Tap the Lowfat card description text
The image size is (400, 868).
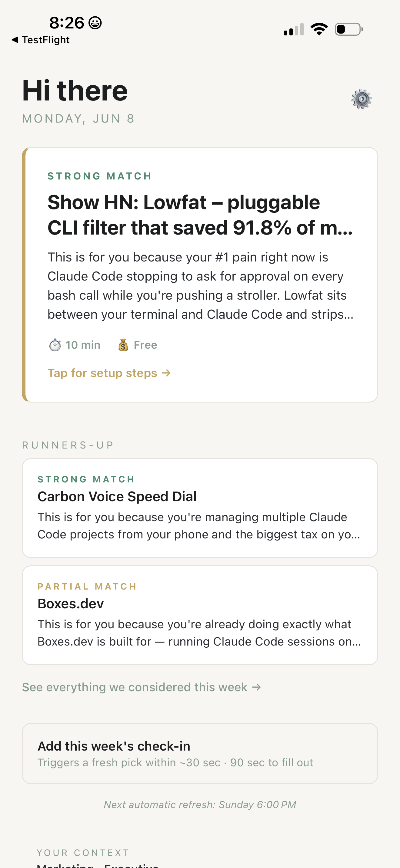[x=201, y=286]
